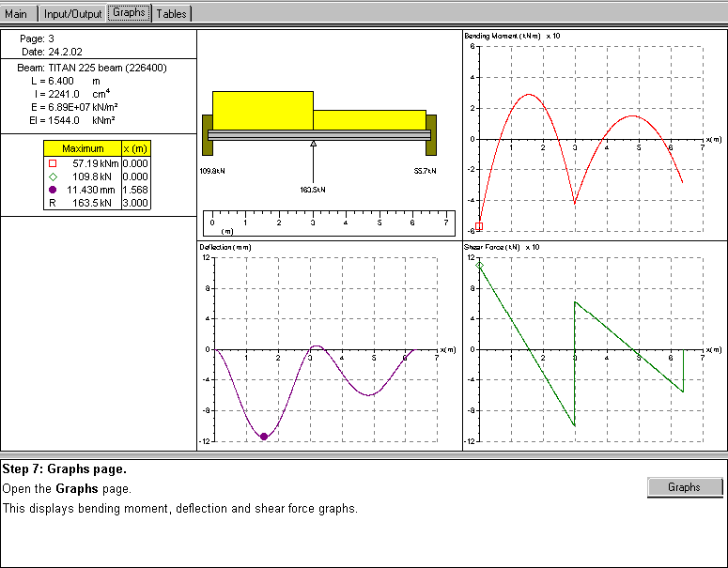Viewport: 728px width, 568px height.
Task: Click the ruler scale beneath the beam diagram
Action: [328, 223]
